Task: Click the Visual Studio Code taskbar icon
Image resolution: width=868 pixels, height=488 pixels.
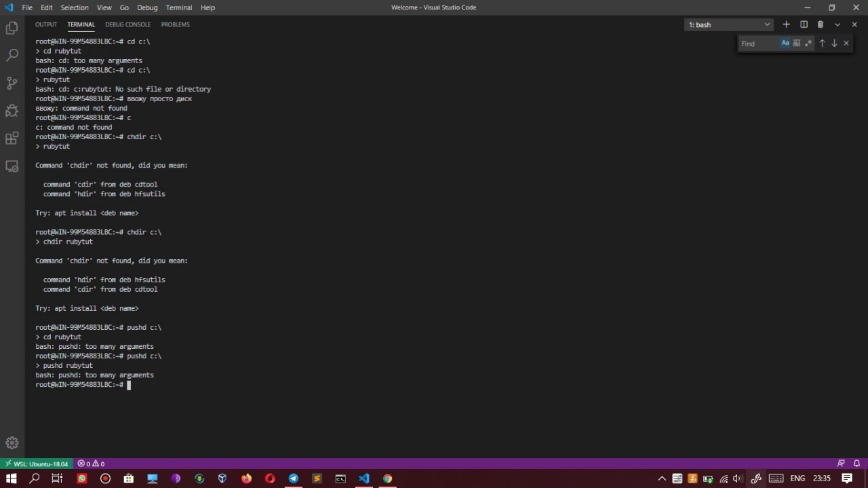Action: [x=364, y=478]
